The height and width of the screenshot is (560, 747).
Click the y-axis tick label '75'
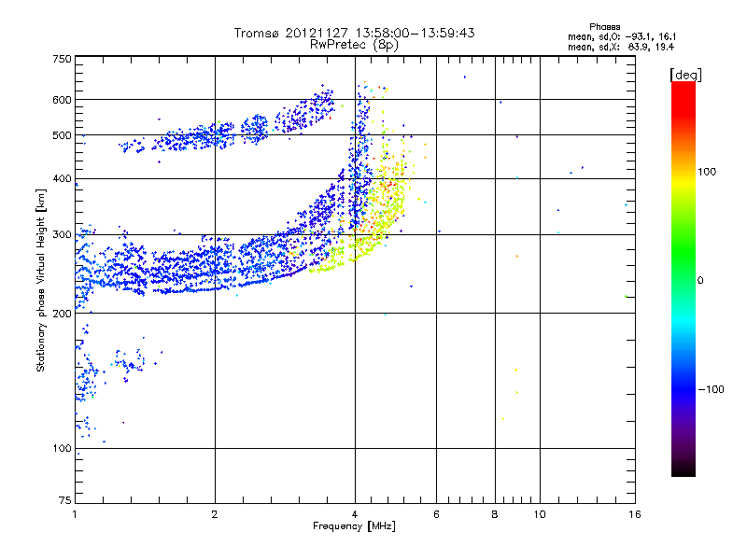pos(65,500)
